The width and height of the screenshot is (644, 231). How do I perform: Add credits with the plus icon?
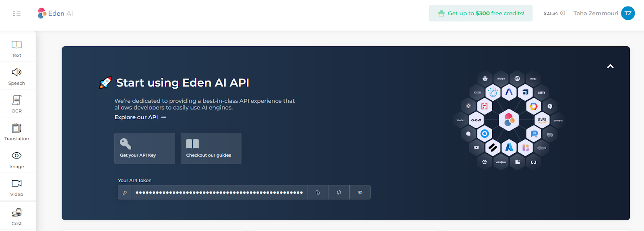tap(563, 13)
